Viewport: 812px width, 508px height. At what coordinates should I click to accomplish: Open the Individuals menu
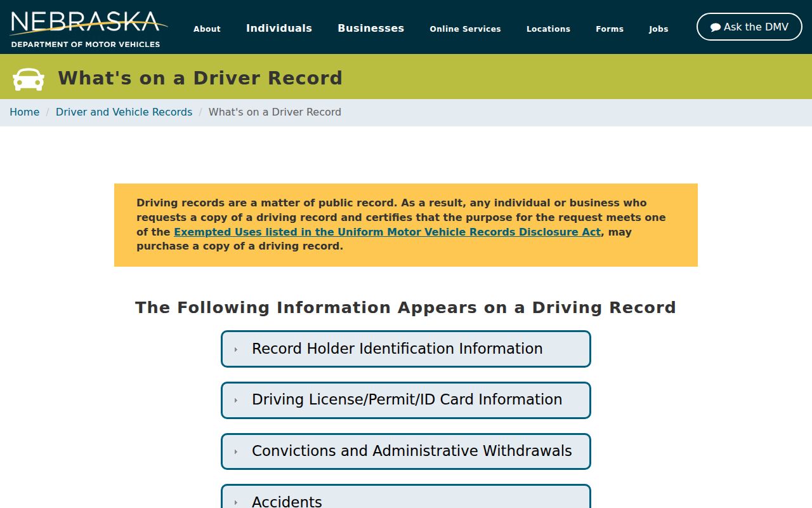(279, 28)
